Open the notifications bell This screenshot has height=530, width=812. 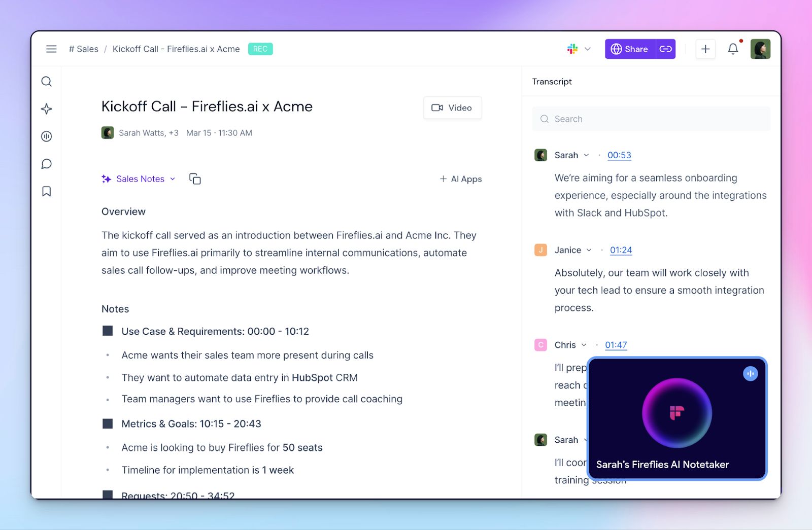(733, 49)
